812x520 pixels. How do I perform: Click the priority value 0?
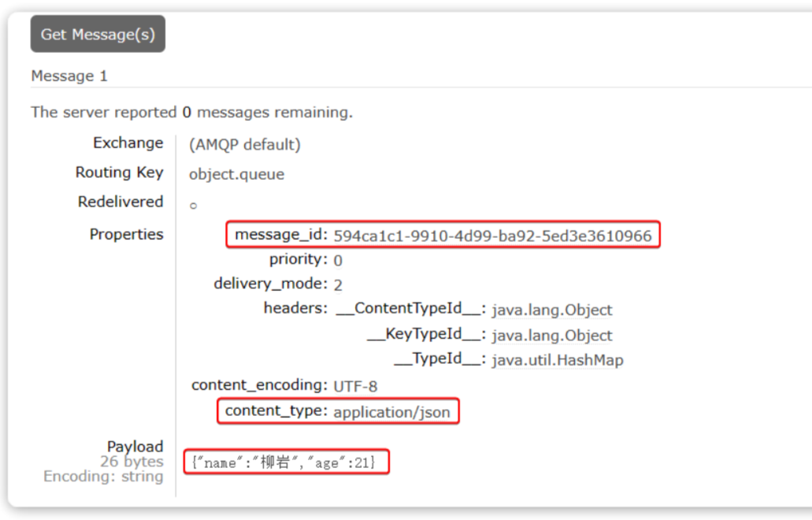(338, 261)
